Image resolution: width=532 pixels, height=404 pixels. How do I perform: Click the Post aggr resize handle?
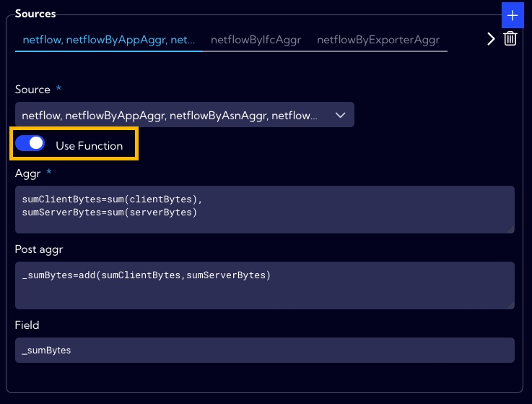pyautogui.click(x=510, y=305)
